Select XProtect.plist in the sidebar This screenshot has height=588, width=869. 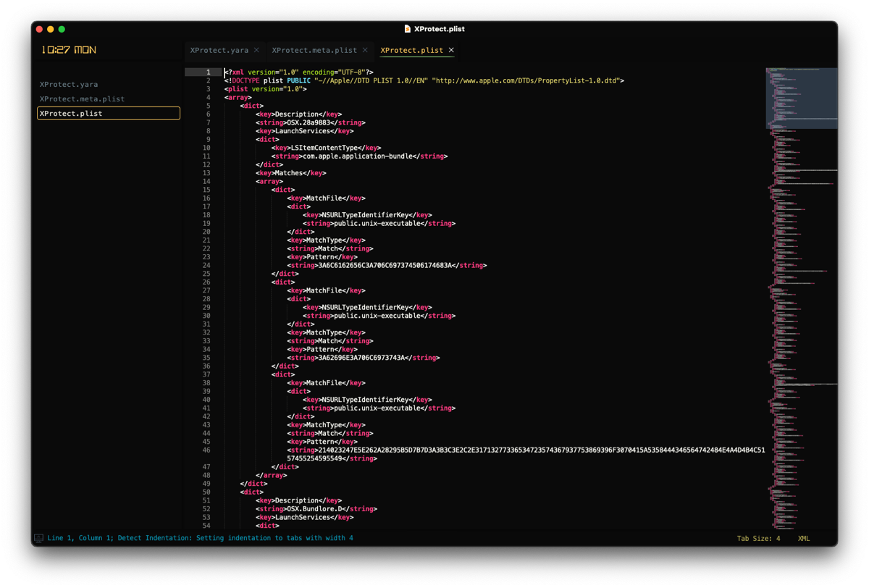coord(109,113)
